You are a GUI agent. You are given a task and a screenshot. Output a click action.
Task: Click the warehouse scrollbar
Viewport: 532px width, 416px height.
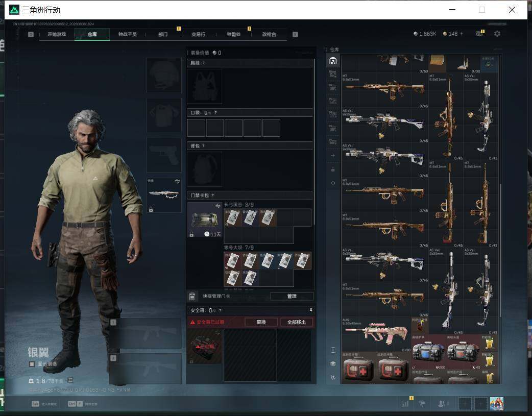(x=501, y=251)
